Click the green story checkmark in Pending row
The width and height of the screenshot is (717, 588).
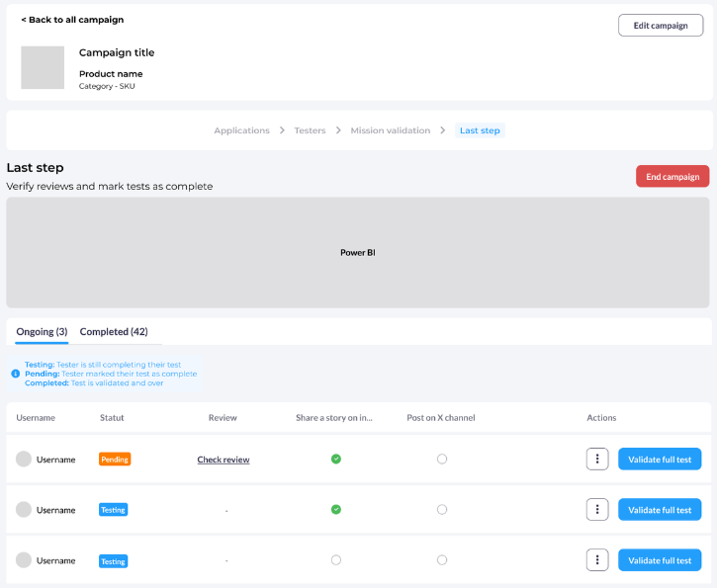click(336, 459)
